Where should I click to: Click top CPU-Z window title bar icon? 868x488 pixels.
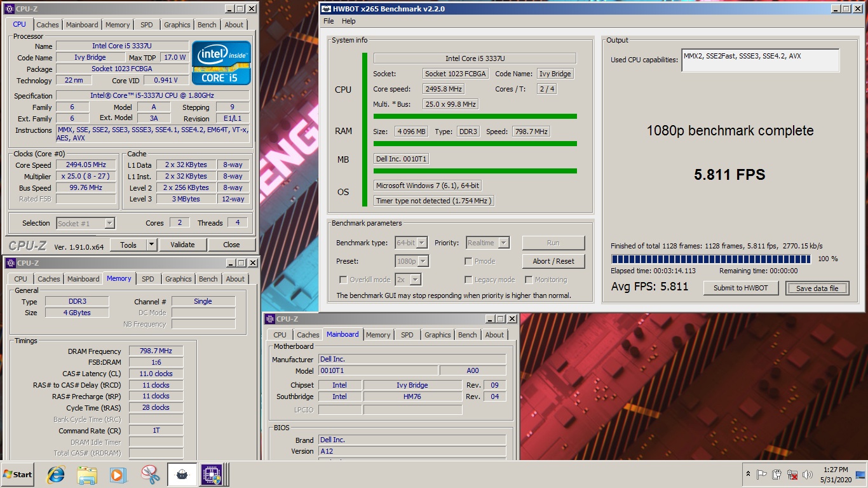point(10,9)
